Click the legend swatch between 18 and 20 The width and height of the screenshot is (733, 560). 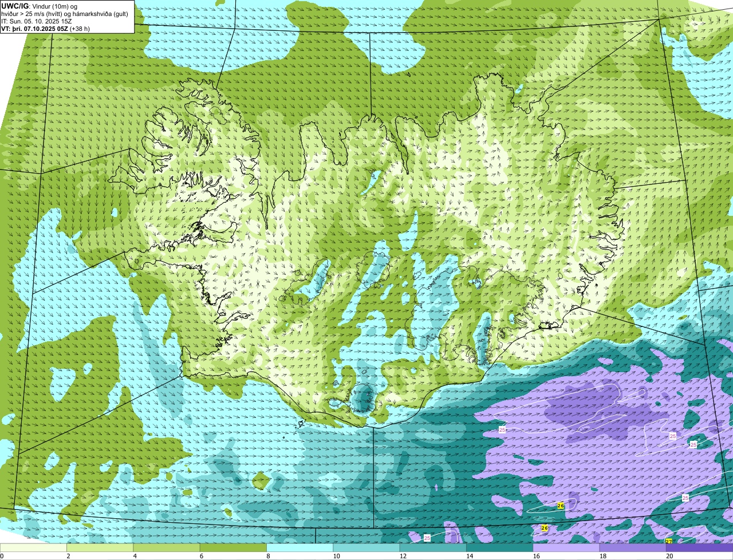(x=633, y=548)
